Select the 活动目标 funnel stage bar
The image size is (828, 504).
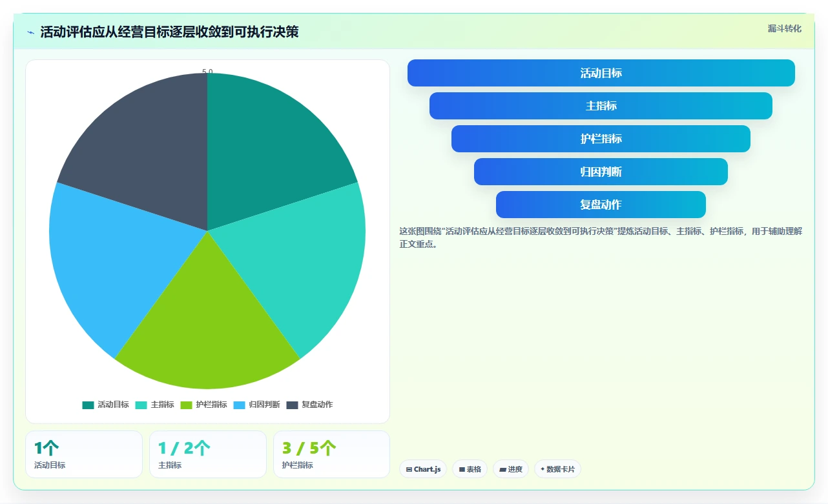click(x=601, y=73)
